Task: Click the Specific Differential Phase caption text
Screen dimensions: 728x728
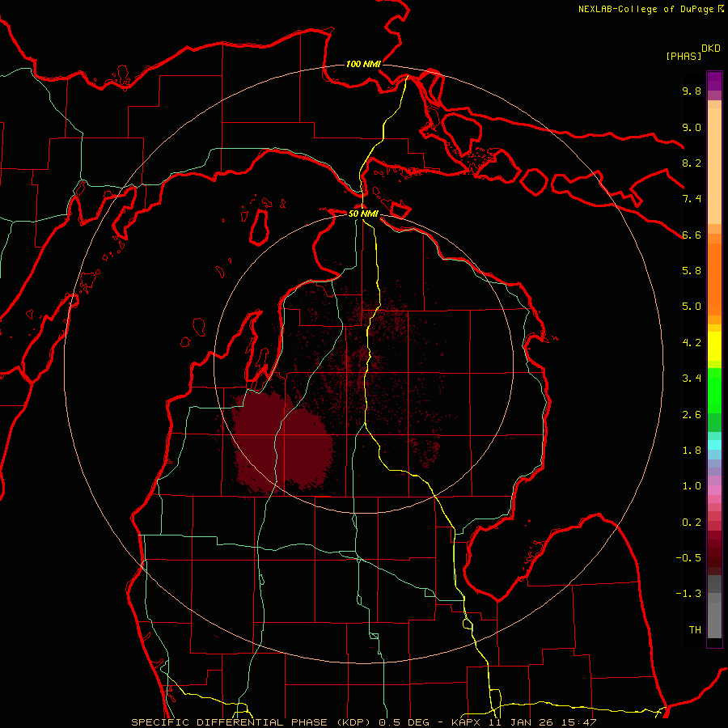Action: pos(363,722)
